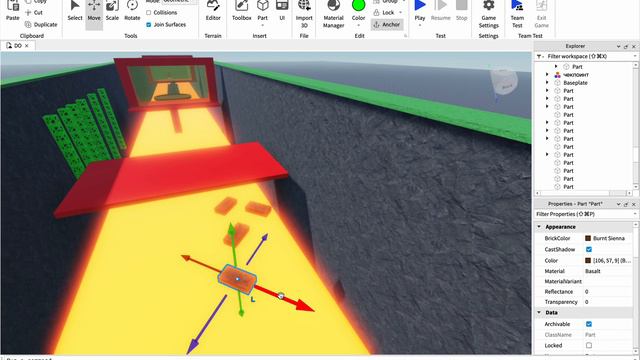
Task: Open the Properties panel options chevron
Action: [x=618, y=204]
